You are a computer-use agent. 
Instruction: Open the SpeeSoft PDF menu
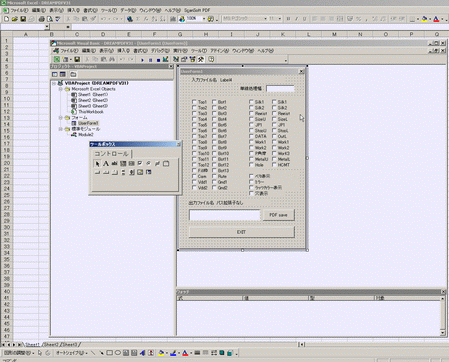point(197,10)
